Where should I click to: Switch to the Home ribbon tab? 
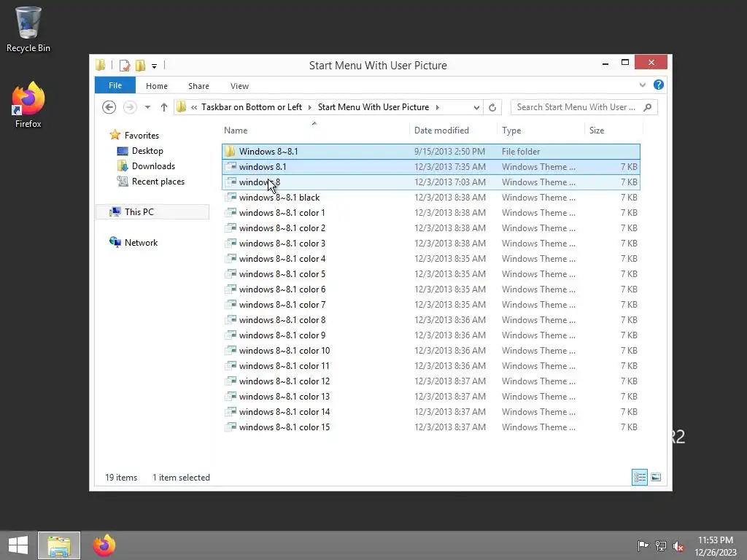[x=157, y=86]
